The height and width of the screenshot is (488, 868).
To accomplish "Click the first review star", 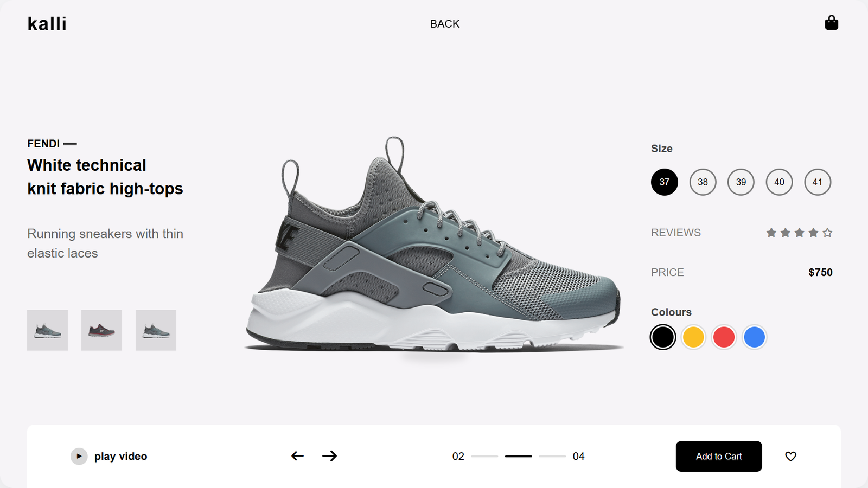I will coord(771,233).
